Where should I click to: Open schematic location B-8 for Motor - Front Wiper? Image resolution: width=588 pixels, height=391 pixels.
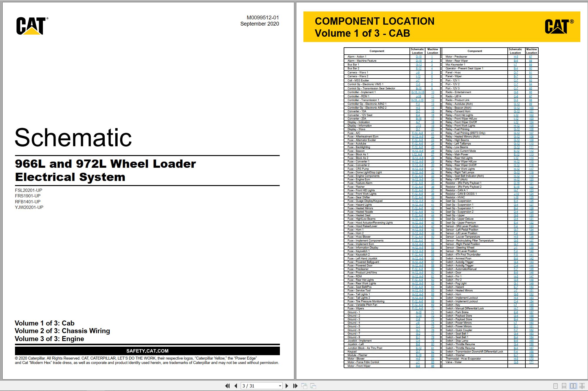418,366
